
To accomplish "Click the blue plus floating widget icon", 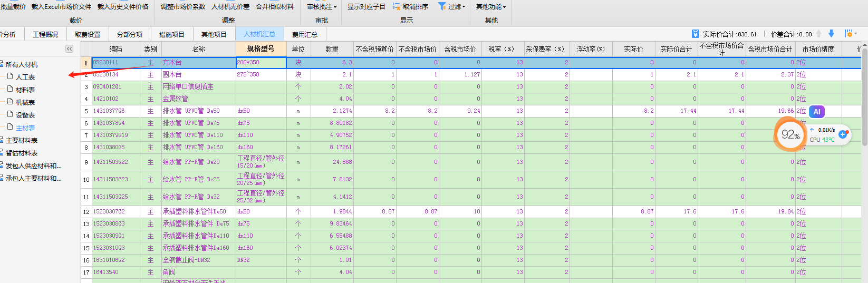I will pyautogui.click(x=843, y=134).
